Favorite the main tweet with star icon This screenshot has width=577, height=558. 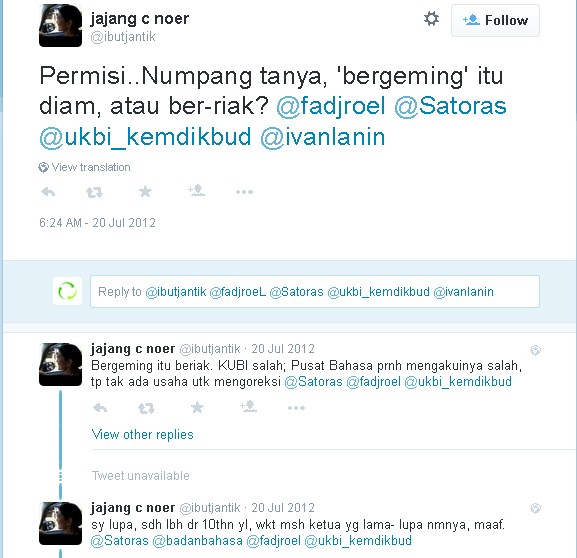pyautogui.click(x=145, y=191)
